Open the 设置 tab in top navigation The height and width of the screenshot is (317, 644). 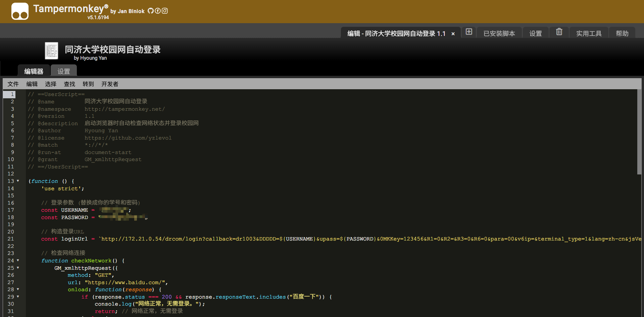[536, 33]
